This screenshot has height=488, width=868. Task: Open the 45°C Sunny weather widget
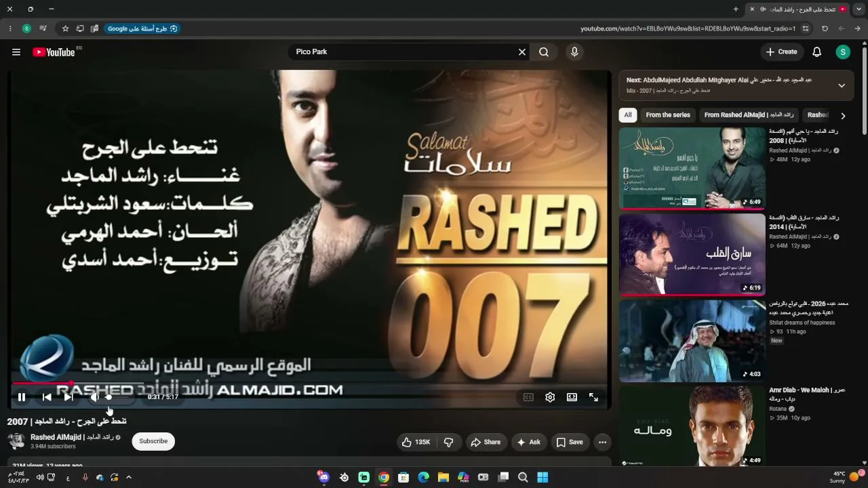tap(845, 477)
